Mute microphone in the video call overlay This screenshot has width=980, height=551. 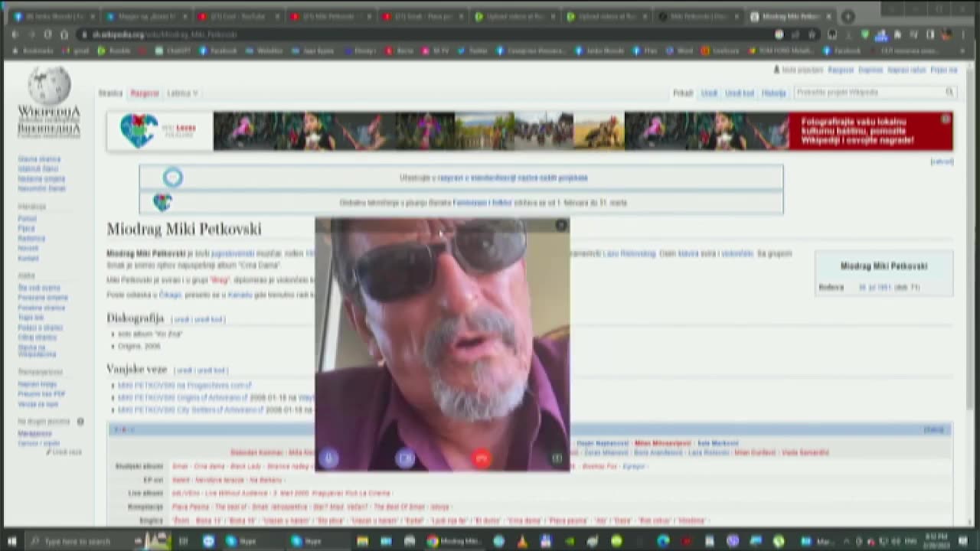(328, 458)
